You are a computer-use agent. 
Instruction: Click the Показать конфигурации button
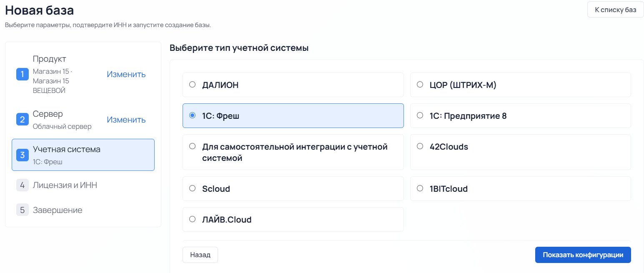point(583,255)
